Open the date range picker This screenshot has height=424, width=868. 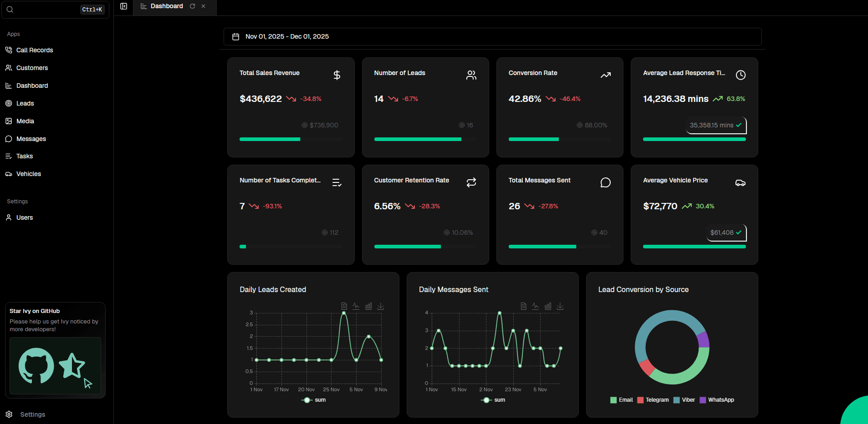pyautogui.click(x=287, y=36)
